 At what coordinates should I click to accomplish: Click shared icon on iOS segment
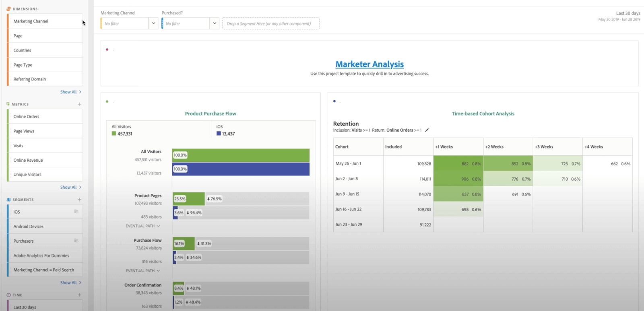(76, 212)
